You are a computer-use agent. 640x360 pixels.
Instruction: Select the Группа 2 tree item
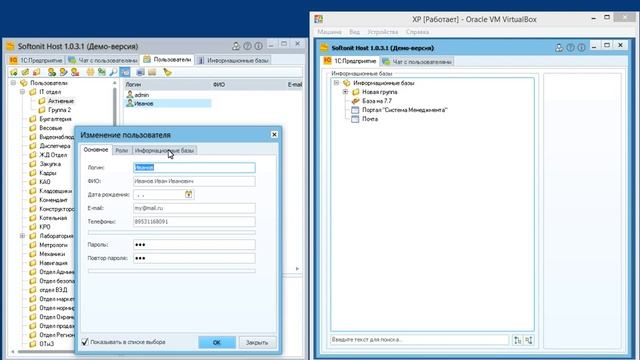59,110
